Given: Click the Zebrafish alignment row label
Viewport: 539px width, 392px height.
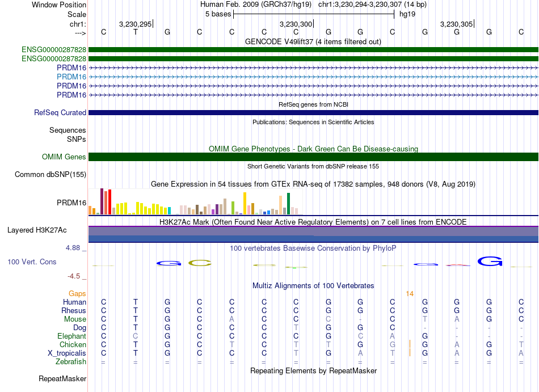Looking at the screenshot, I should pyautogui.click(x=71, y=362).
